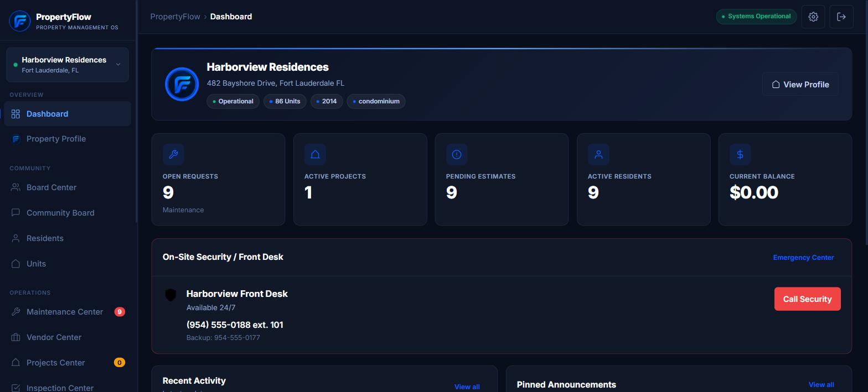Open the Board Center page
Image resolution: width=868 pixels, height=392 pixels.
(x=68, y=187)
